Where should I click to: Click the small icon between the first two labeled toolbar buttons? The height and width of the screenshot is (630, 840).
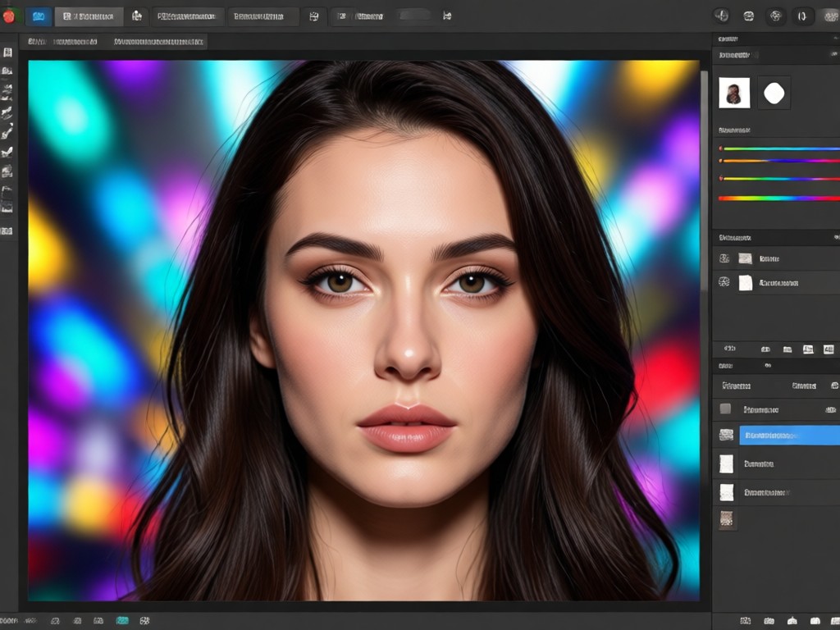pos(137,16)
